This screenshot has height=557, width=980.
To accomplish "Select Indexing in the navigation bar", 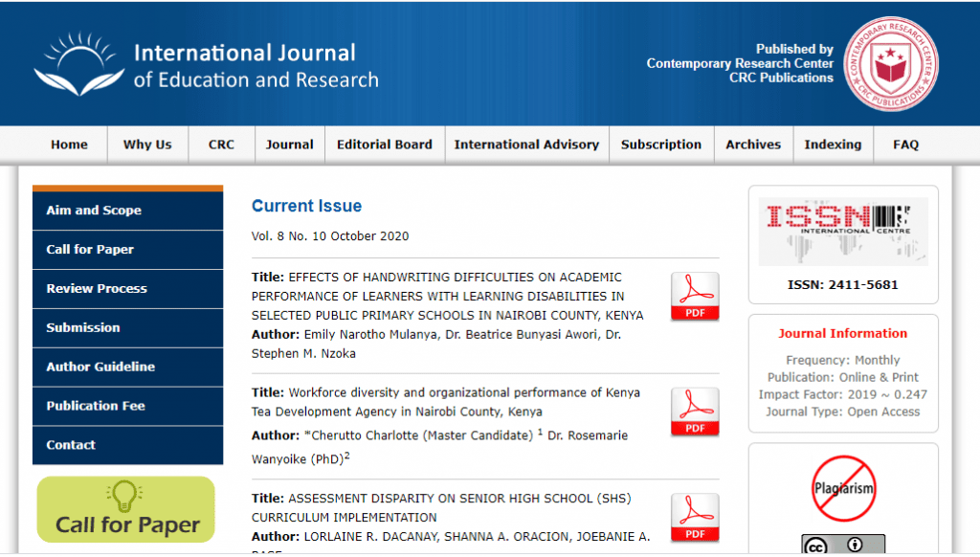I will 832,145.
